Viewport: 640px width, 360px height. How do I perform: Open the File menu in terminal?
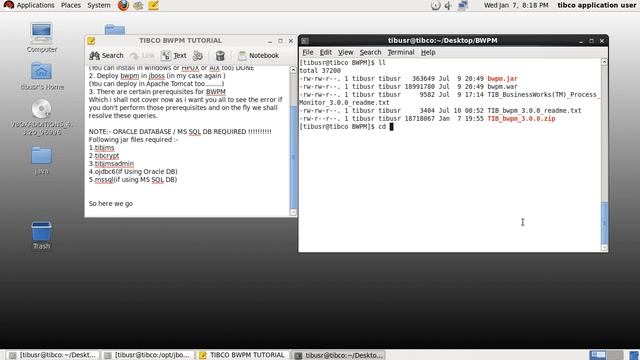(308, 52)
